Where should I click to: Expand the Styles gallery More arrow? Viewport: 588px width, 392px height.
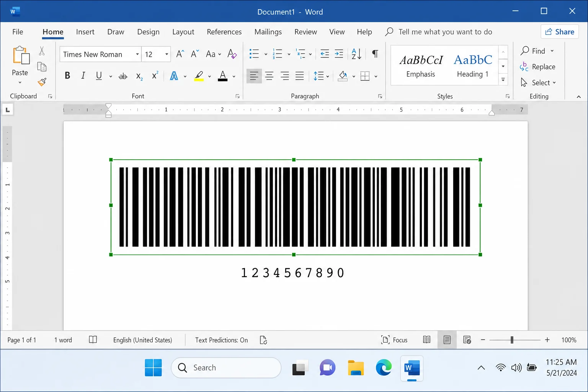pyautogui.click(x=503, y=80)
